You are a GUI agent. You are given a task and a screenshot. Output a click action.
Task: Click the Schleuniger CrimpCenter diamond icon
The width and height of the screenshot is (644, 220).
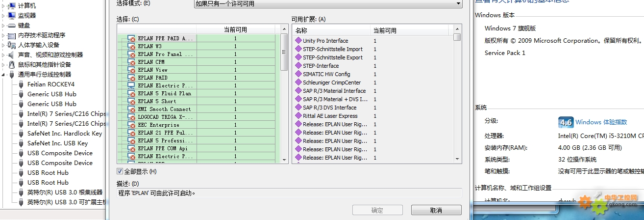point(297,82)
